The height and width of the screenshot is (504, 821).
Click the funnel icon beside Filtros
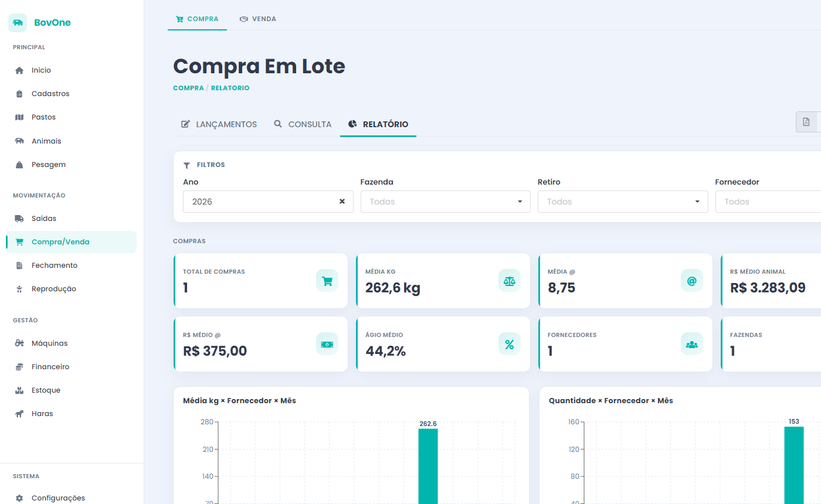click(186, 165)
